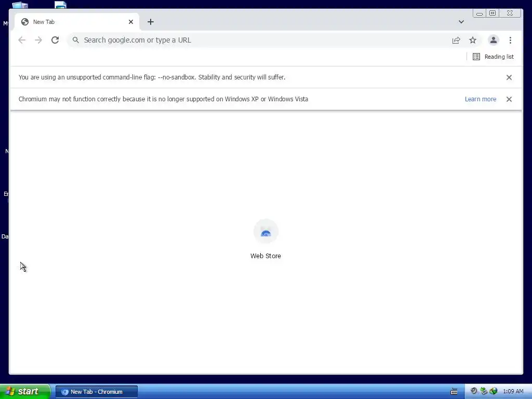Dismiss the no-sandbox warning bar

pyautogui.click(x=509, y=77)
